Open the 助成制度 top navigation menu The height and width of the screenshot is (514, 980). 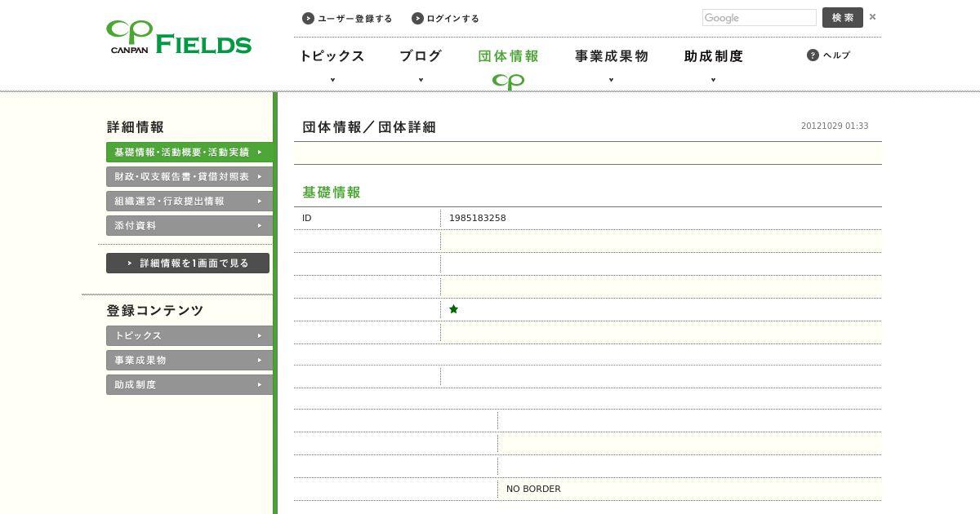click(x=713, y=56)
